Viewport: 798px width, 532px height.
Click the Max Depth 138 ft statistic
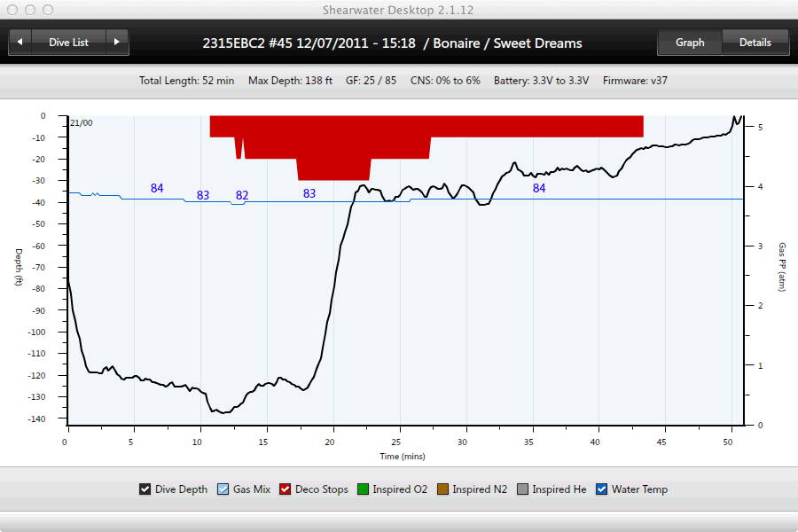tap(291, 81)
